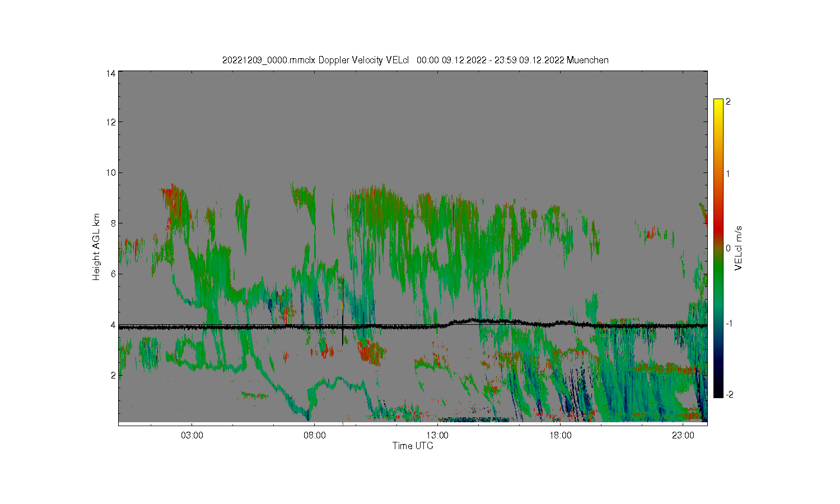Click the height tick label 6

113,274
